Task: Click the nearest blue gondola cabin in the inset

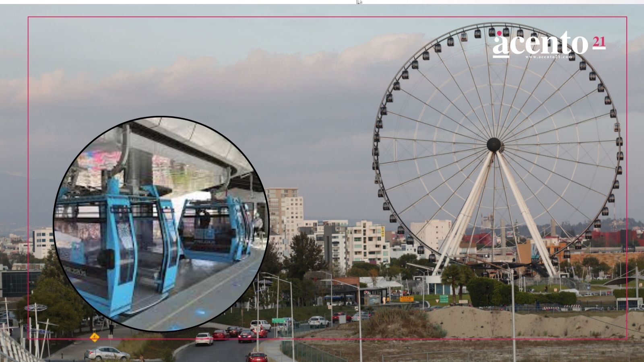Action: 118,249
